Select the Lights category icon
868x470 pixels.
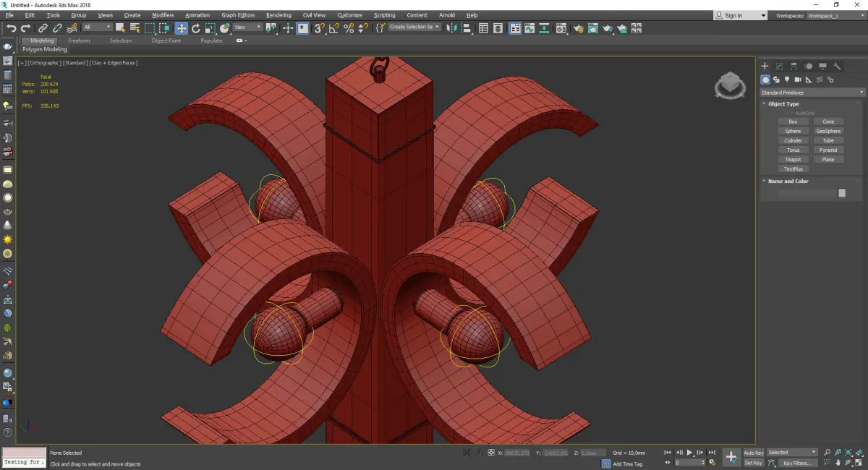[x=787, y=80]
